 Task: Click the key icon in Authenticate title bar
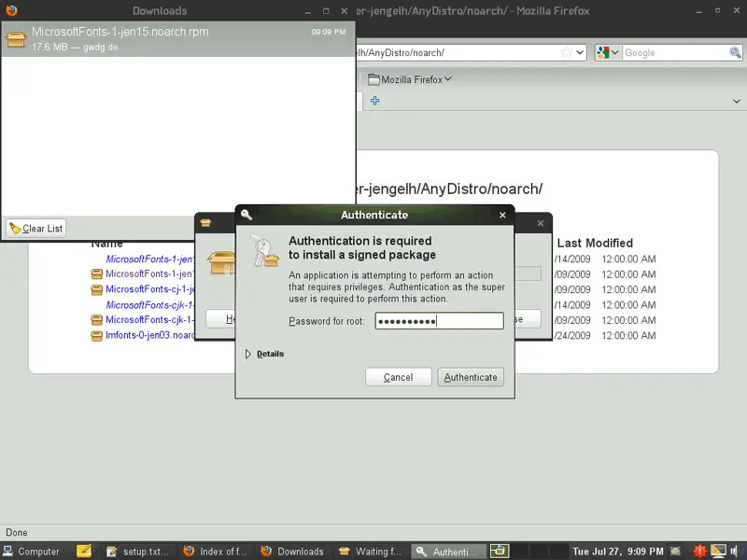point(247,215)
